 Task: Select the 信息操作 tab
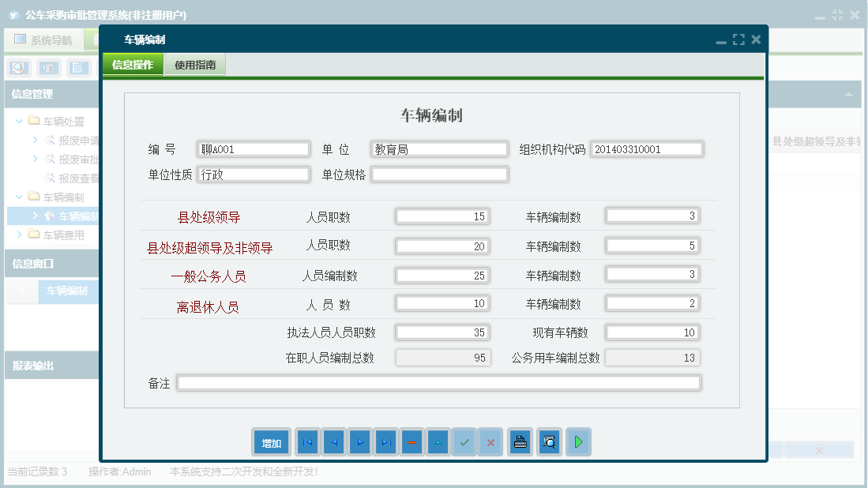[x=131, y=64]
